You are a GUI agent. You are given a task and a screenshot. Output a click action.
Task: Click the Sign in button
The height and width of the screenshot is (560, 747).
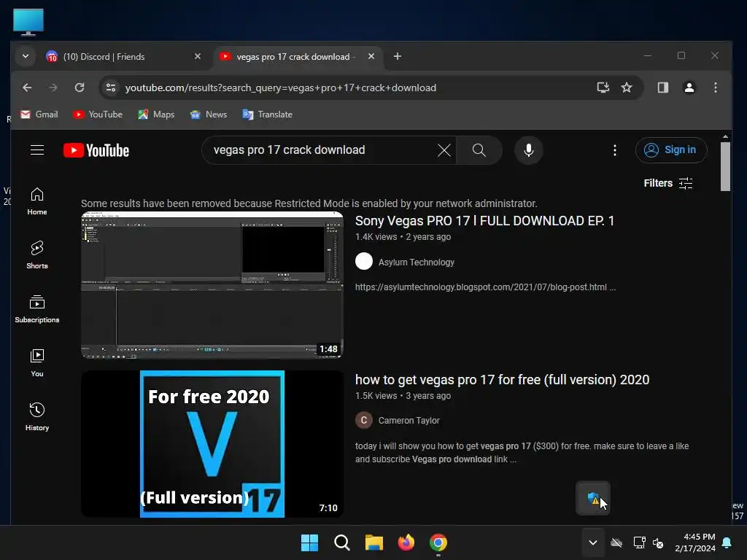[671, 150]
